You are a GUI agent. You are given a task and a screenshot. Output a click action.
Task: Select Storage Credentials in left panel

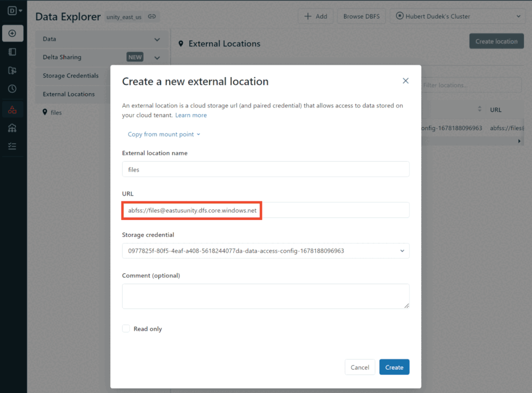(x=71, y=76)
